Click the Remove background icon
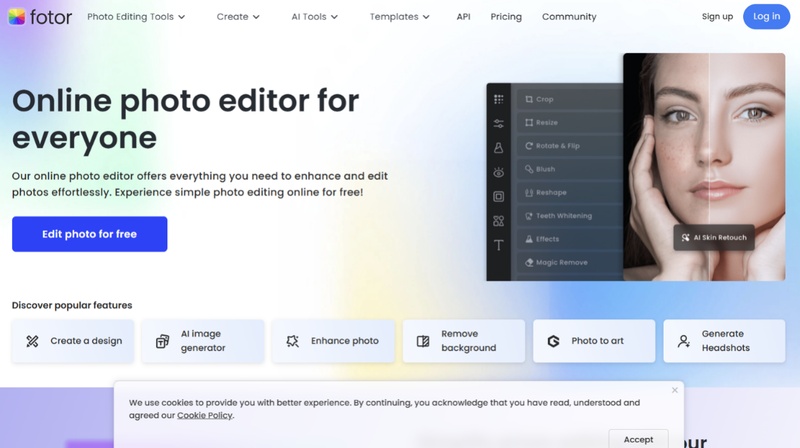Viewport: 800px width, 448px height. (x=423, y=341)
